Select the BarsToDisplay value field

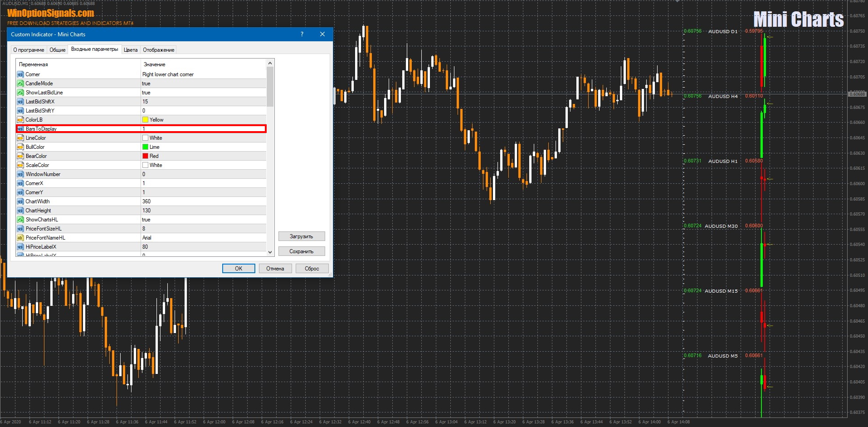[203, 129]
